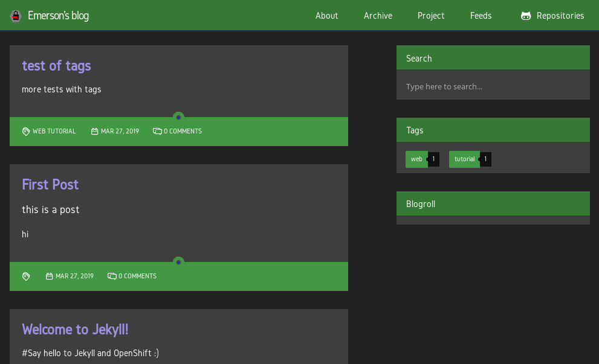Select the 'tutorial' tag in sidebar

pos(464,159)
